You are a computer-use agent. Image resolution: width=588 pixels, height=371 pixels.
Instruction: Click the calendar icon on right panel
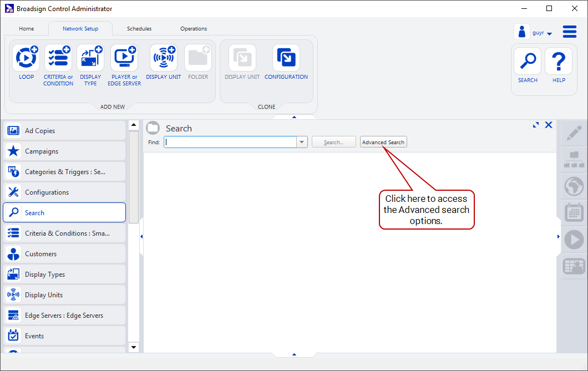pyautogui.click(x=574, y=213)
